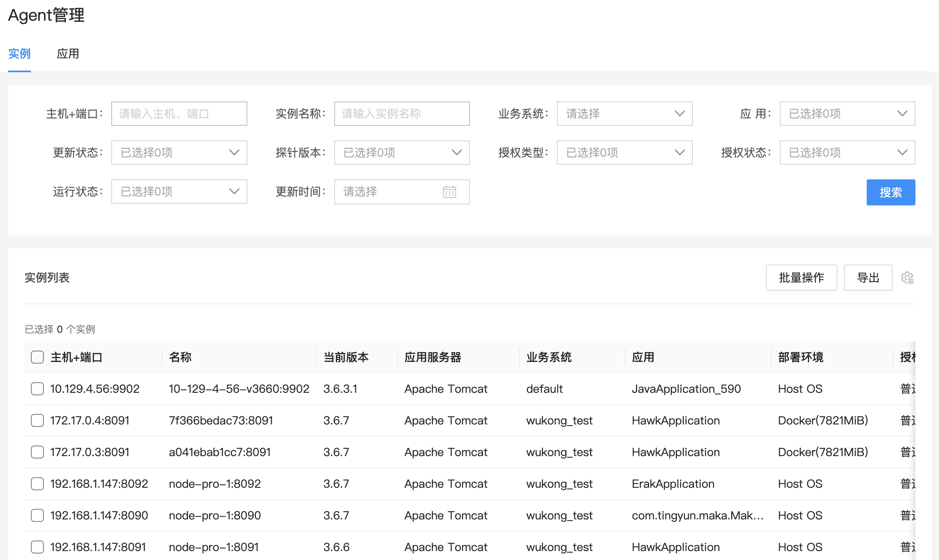Check the row 192.168.1.147:8090
939x560 pixels.
click(37, 515)
